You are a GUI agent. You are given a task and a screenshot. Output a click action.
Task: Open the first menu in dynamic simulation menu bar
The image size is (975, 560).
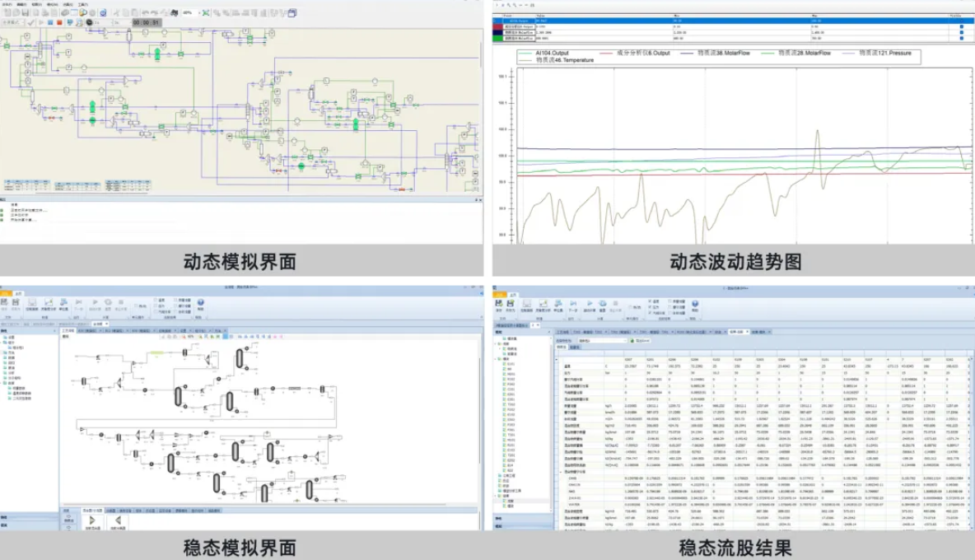[8, 4]
